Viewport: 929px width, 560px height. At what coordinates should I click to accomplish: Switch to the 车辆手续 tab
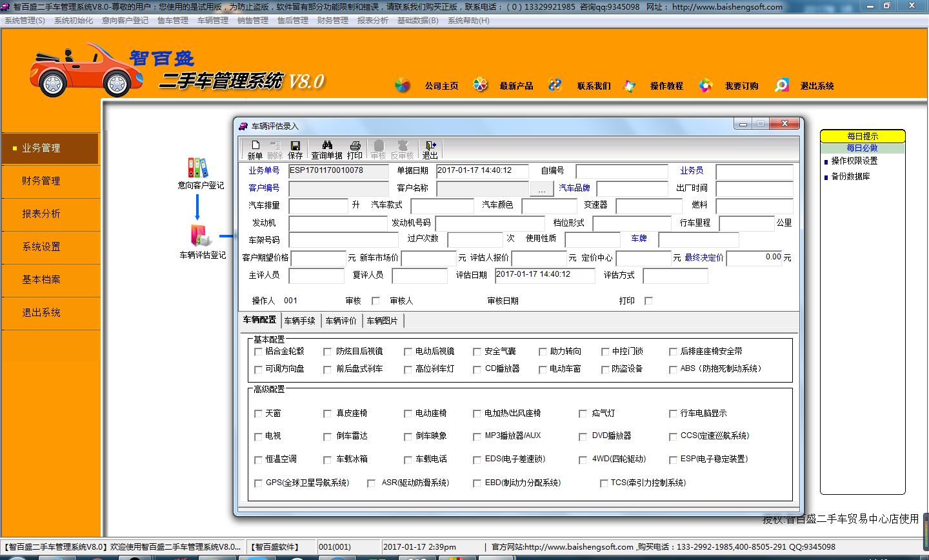coord(300,321)
